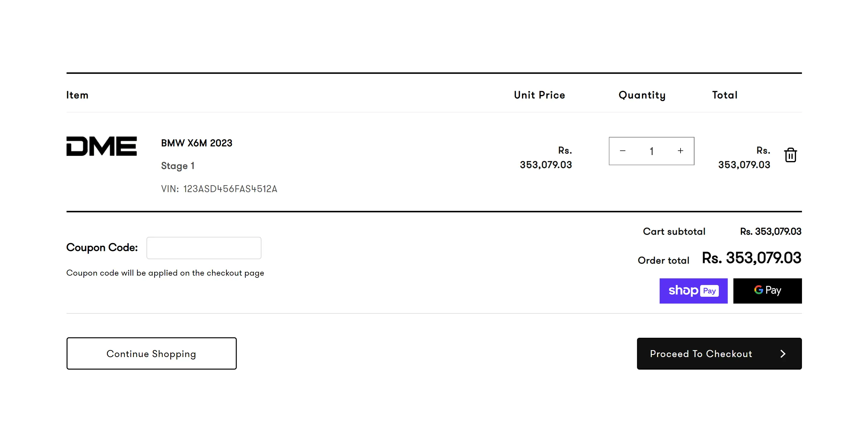Viewport: 868px width, 421px height.
Task: Click the Unit Price column header
Action: [x=539, y=95]
